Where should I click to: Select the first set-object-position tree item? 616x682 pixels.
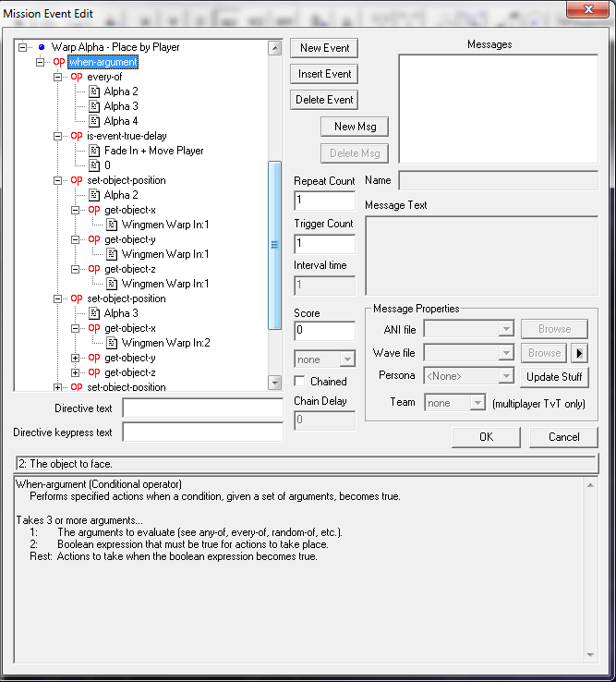pos(126,180)
